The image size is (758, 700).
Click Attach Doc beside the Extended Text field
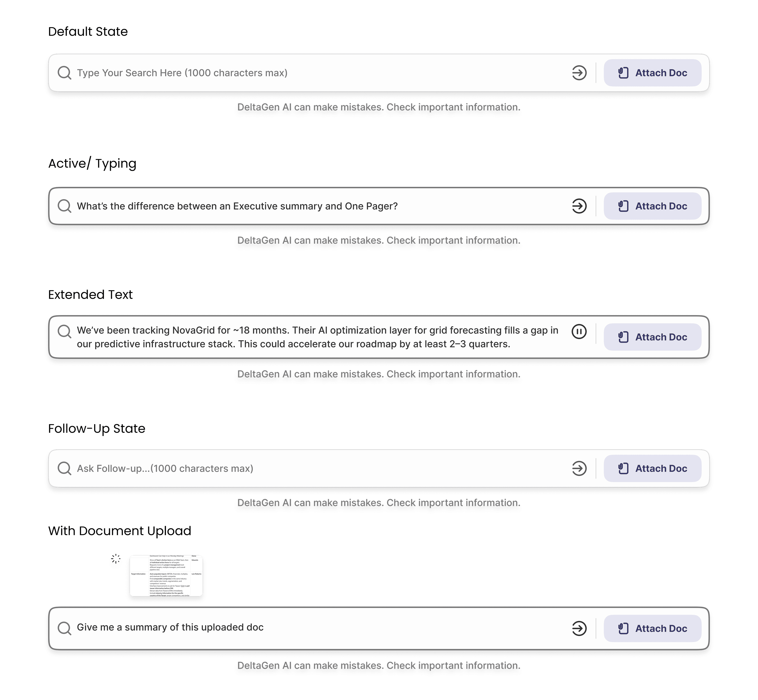coord(652,337)
